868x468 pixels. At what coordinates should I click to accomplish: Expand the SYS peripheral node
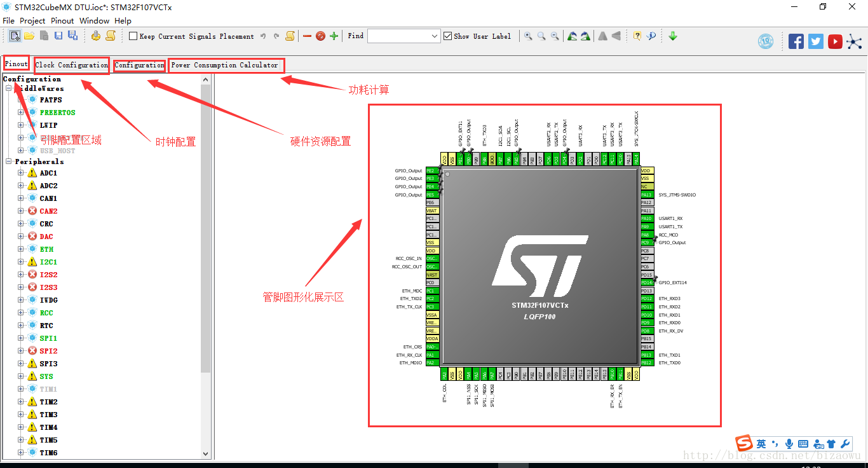[x=20, y=376]
